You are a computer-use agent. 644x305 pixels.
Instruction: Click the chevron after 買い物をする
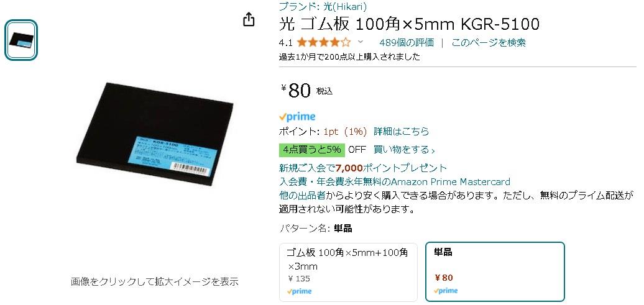click(x=433, y=151)
